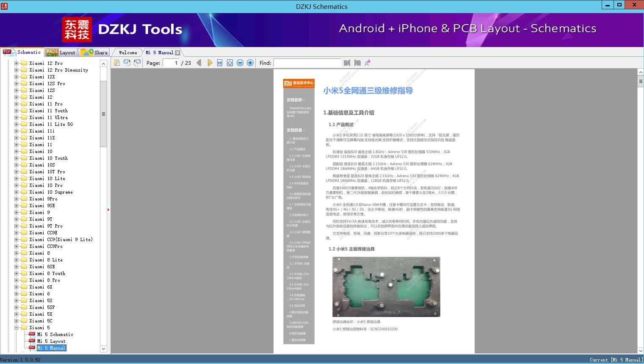Expand the Xiaomi 5C folder
The height and width of the screenshot is (364, 644).
17,321
